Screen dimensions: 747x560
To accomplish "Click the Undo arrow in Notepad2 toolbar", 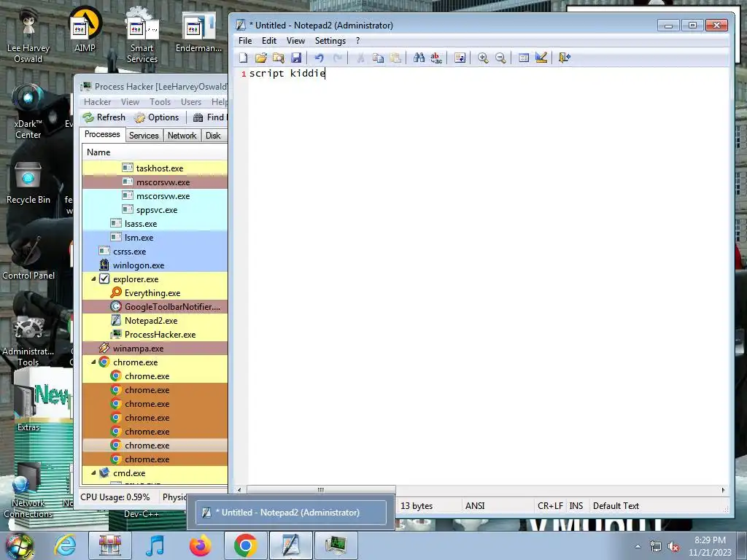I will [320, 58].
